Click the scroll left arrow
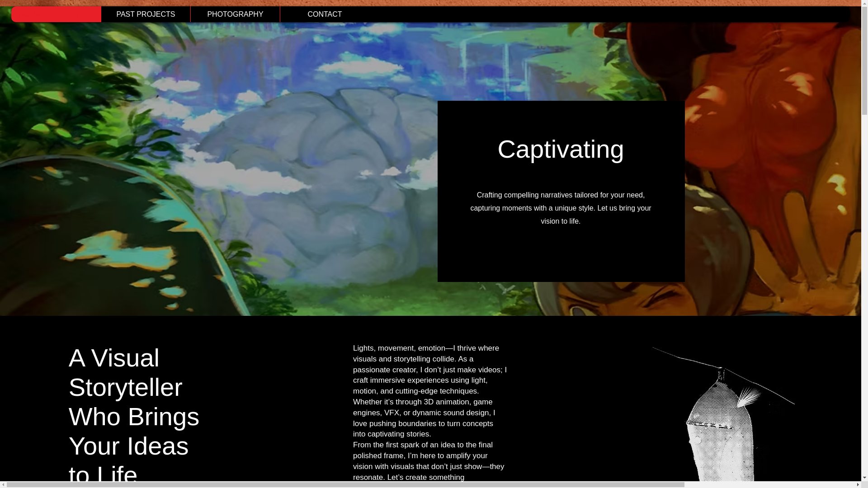Screen dimensions: 868x488 (x=3, y=484)
